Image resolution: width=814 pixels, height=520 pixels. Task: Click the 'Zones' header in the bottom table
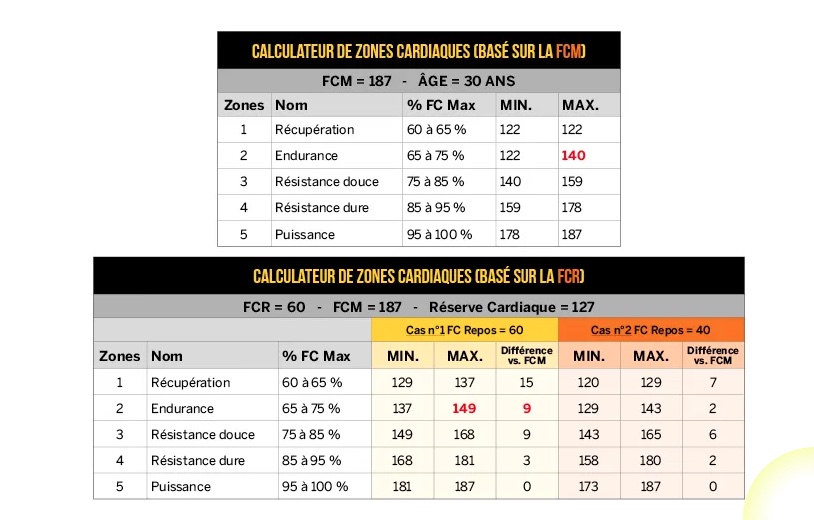click(119, 356)
